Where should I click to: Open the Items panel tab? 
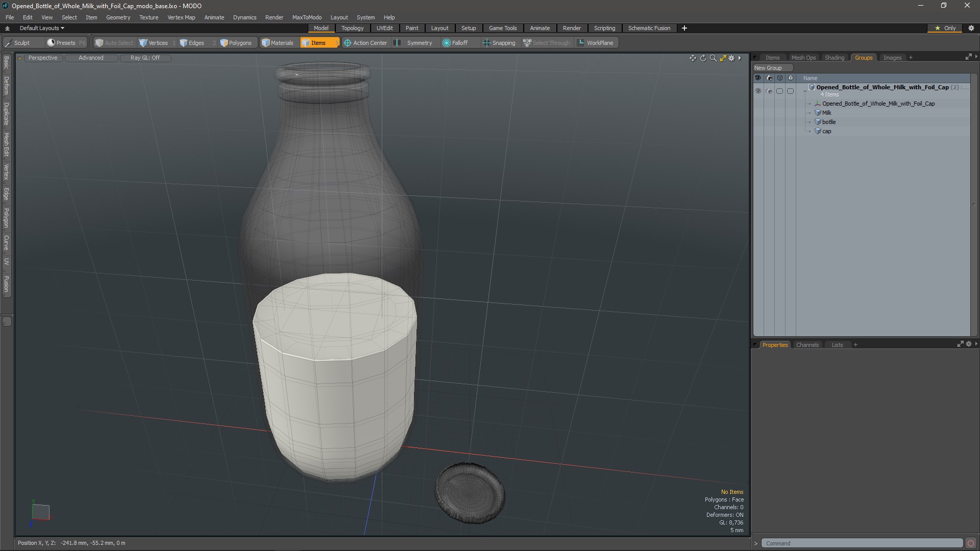pyautogui.click(x=772, y=58)
